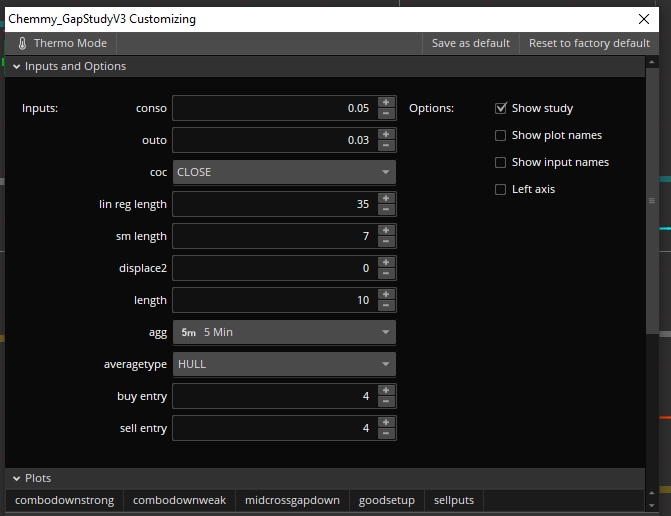Switch to the midcrossgapdown plot tab

[x=292, y=500]
